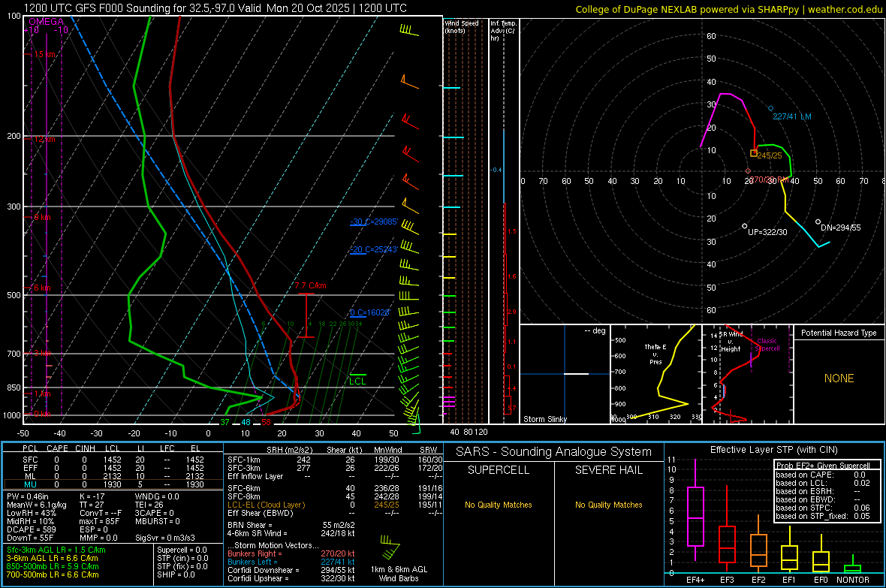Click the green LCL marker on the skew-T
This screenshot has width=886, height=588.
point(357,380)
